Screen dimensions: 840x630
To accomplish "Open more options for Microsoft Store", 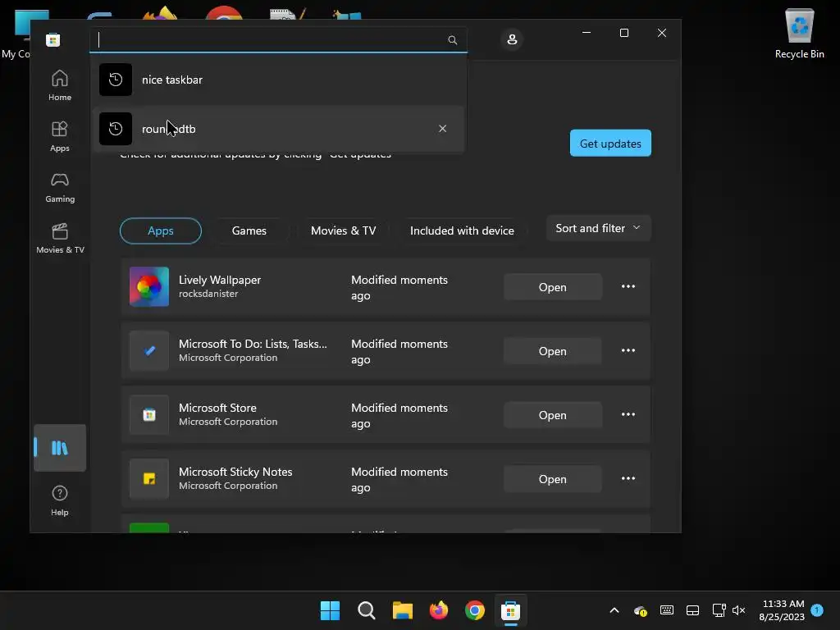I will pyautogui.click(x=628, y=414).
